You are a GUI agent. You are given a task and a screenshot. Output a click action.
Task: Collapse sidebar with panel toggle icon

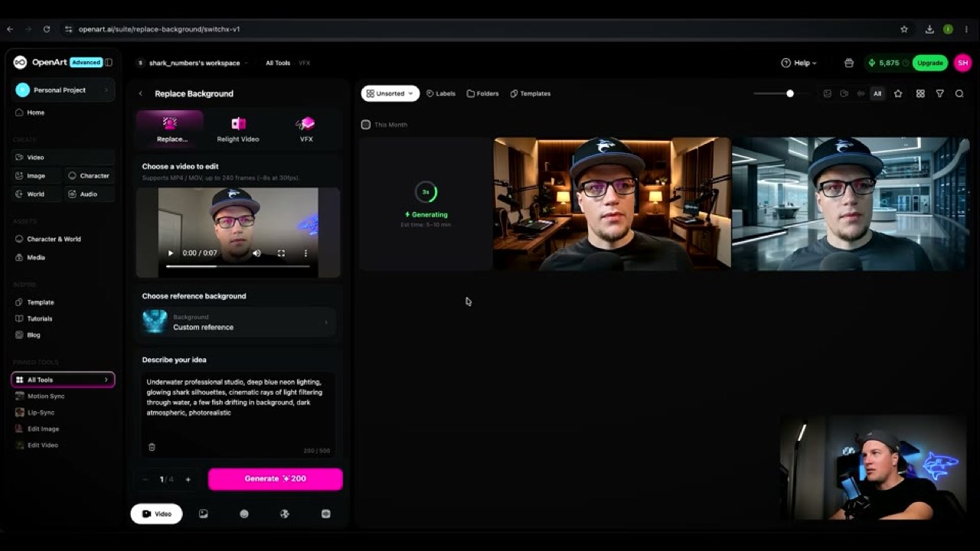tap(109, 62)
